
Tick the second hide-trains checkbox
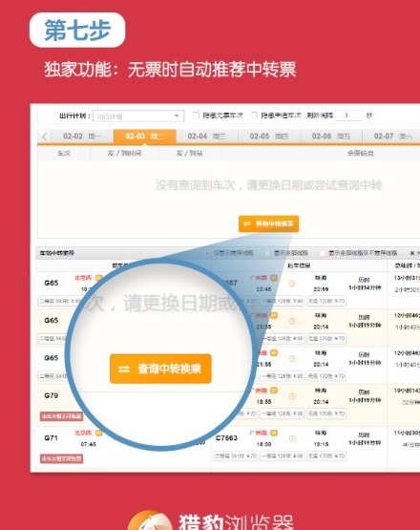(x=254, y=116)
